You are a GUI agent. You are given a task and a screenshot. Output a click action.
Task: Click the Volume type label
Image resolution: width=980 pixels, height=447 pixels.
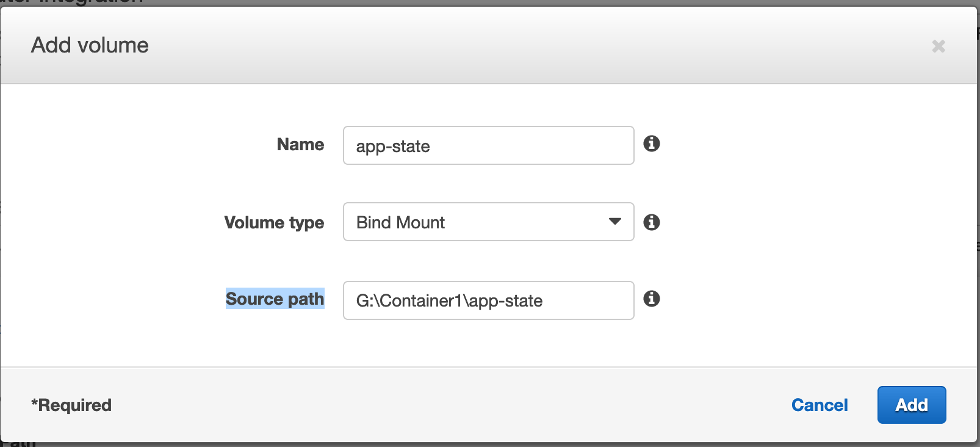274,222
